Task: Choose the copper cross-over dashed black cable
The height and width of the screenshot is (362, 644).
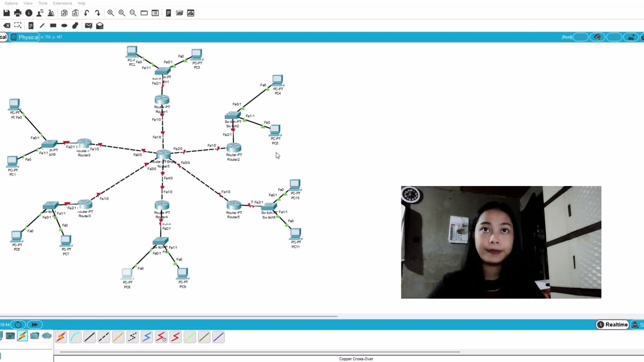Action: [104, 337]
